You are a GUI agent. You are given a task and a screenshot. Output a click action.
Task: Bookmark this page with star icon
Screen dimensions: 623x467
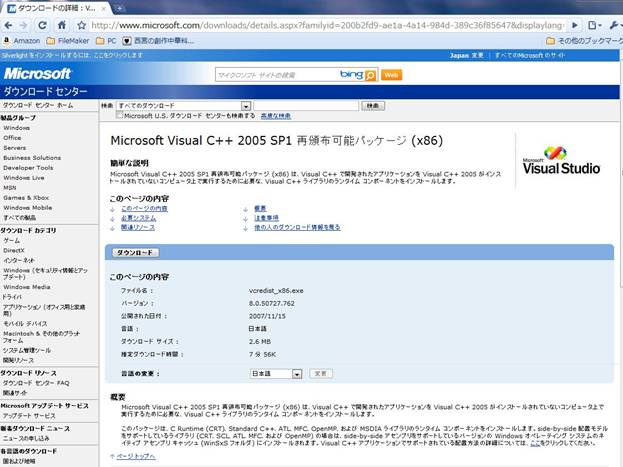pyautogui.click(x=81, y=25)
